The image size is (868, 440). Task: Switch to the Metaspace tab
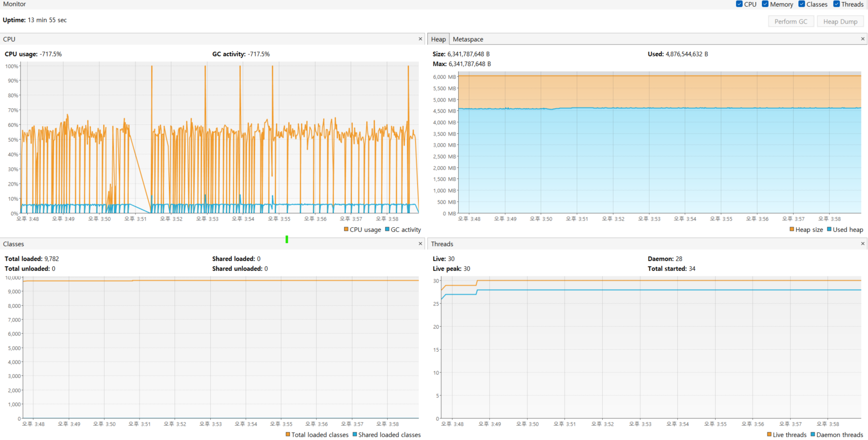(468, 39)
